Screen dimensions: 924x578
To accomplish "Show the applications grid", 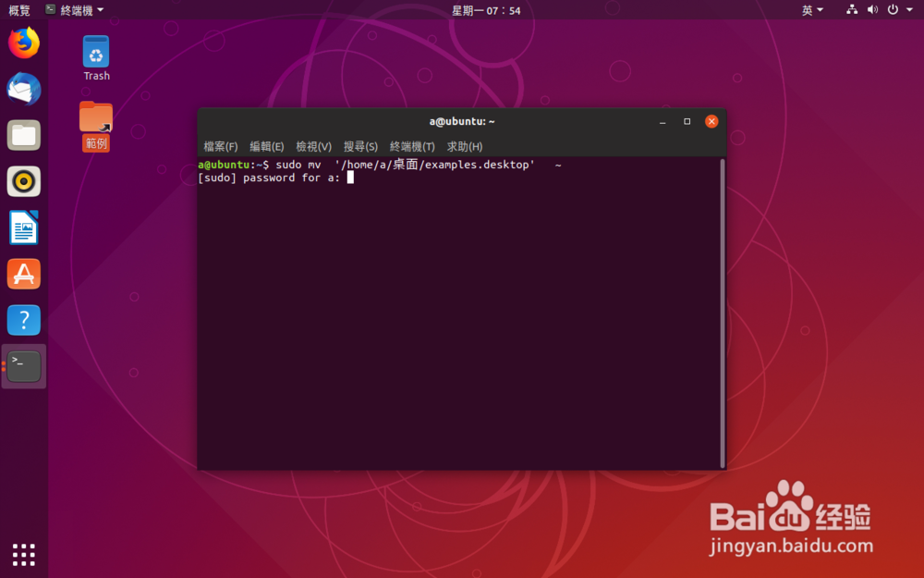I will [x=24, y=554].
